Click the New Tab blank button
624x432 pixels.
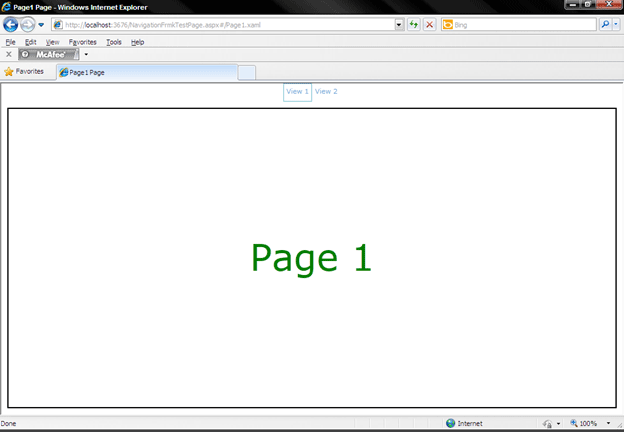pos(247,73)
